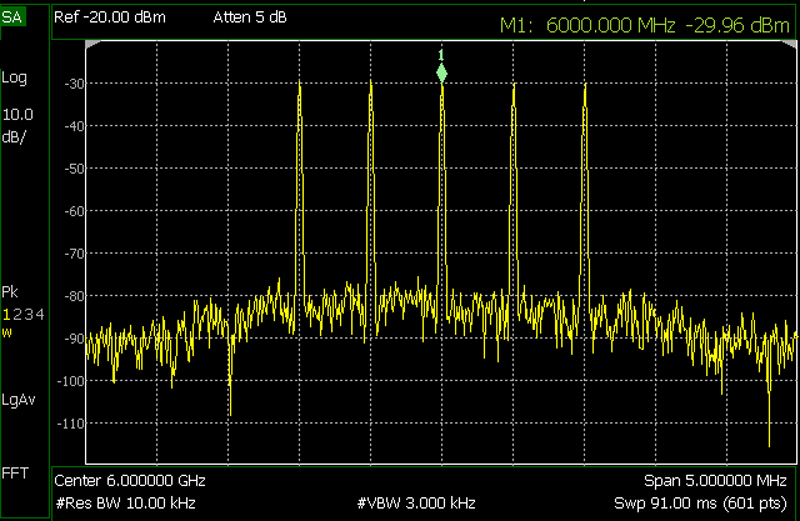Toggle the Log scale type label

[x=14, y=78]
